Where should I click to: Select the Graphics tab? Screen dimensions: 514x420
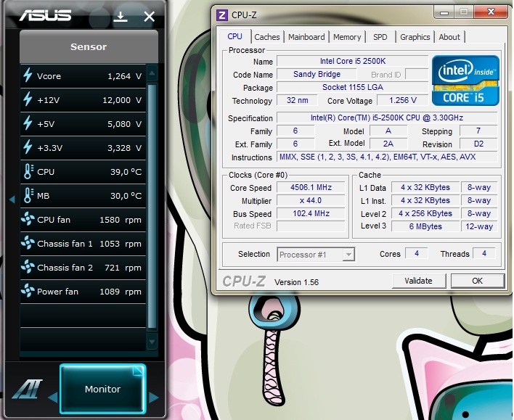click(x=415, y=37)
